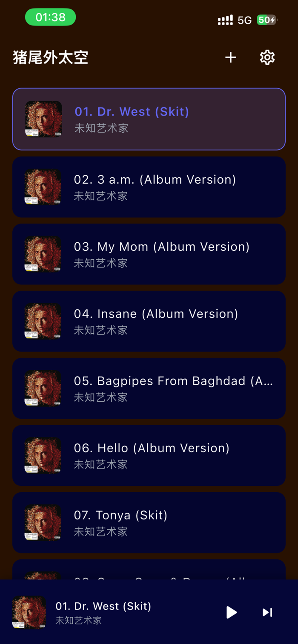Play 02. 3 a.m. (Album Version)

coord(149,187)
